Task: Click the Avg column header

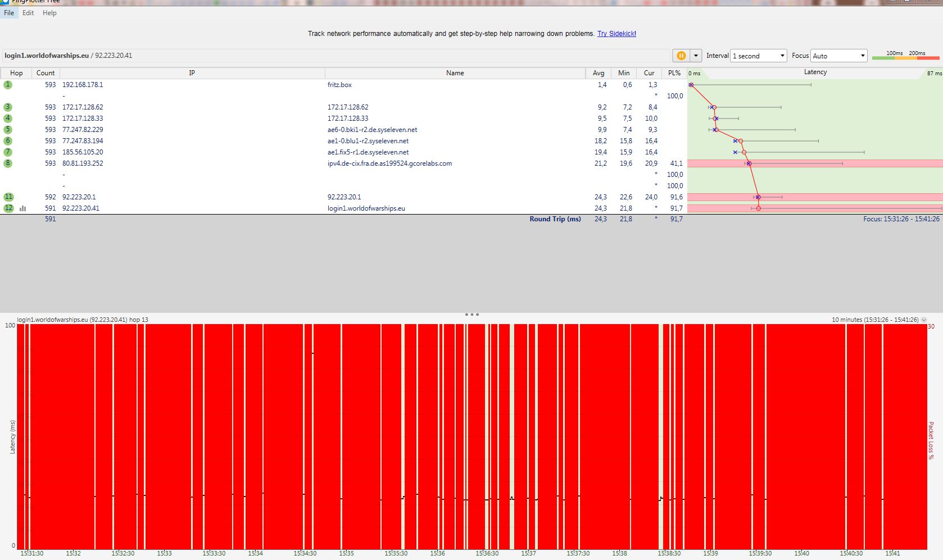Action: 599,73
